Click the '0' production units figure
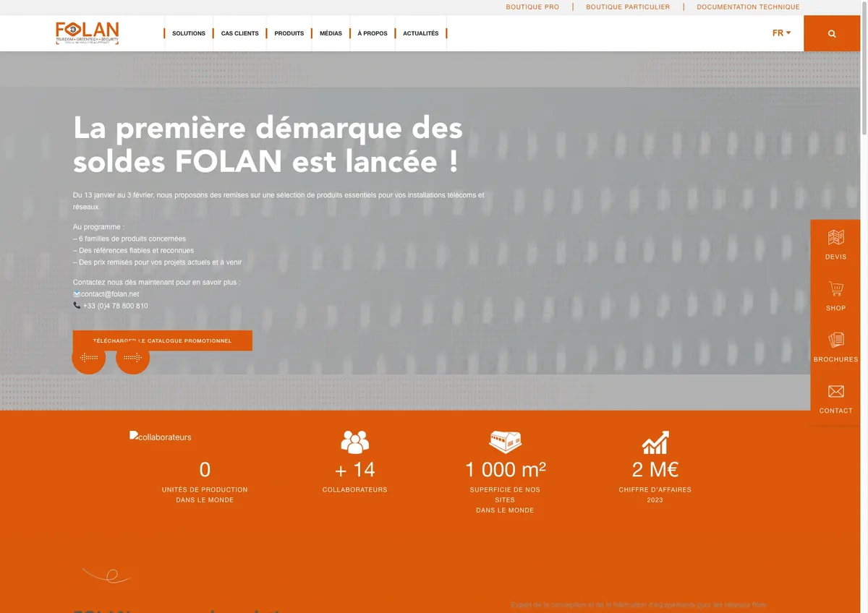 [205, 470]
